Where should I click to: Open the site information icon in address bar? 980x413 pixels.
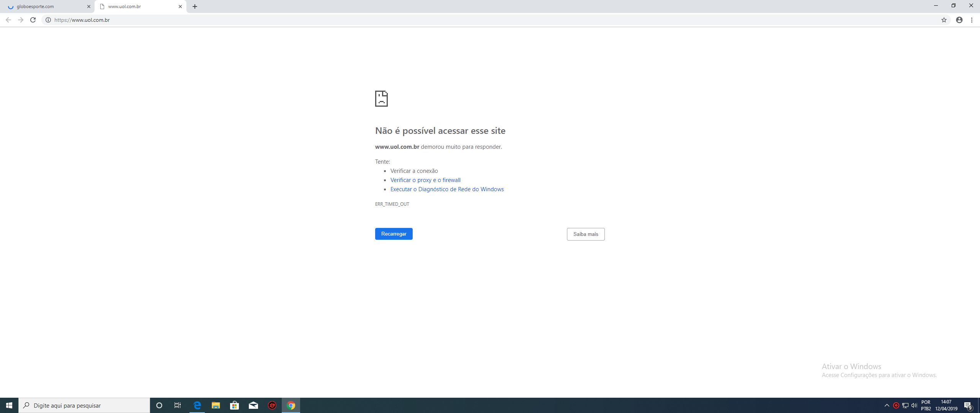[48, 20]
